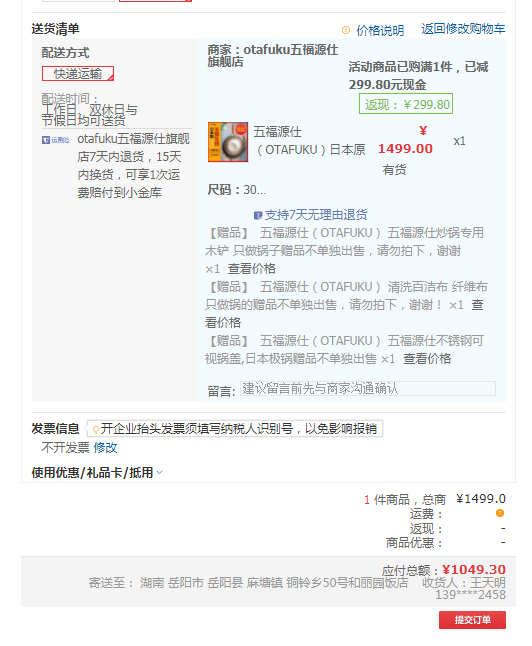This screenshot has height=646, width=532.
Task: Click the shipping fee question mark icon
Action: pos(499,513)
